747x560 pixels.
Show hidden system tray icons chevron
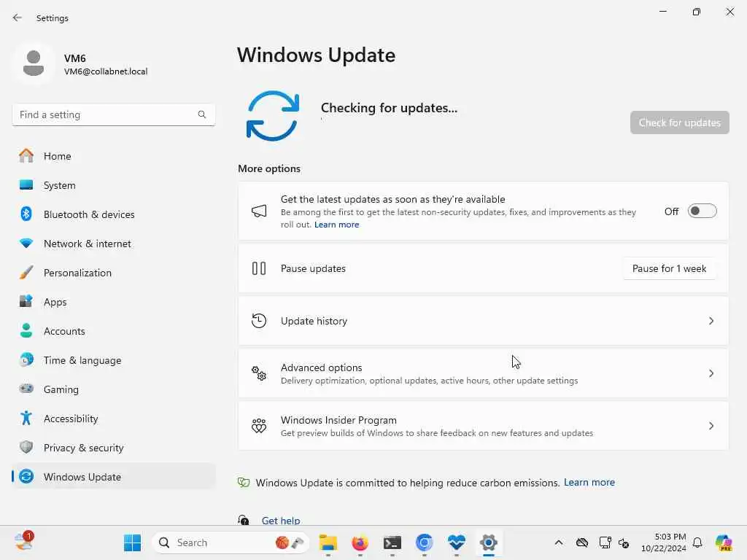[559, 542]
